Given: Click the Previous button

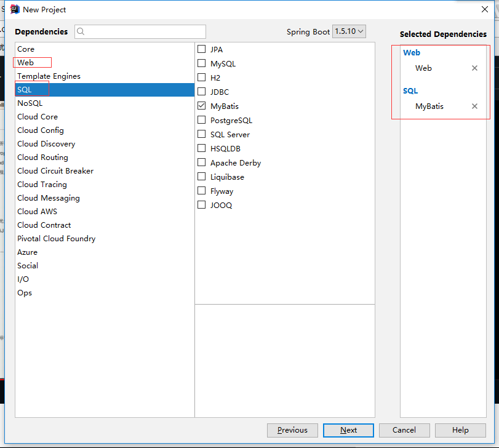Looking at the screenshot, I should 292,430.
